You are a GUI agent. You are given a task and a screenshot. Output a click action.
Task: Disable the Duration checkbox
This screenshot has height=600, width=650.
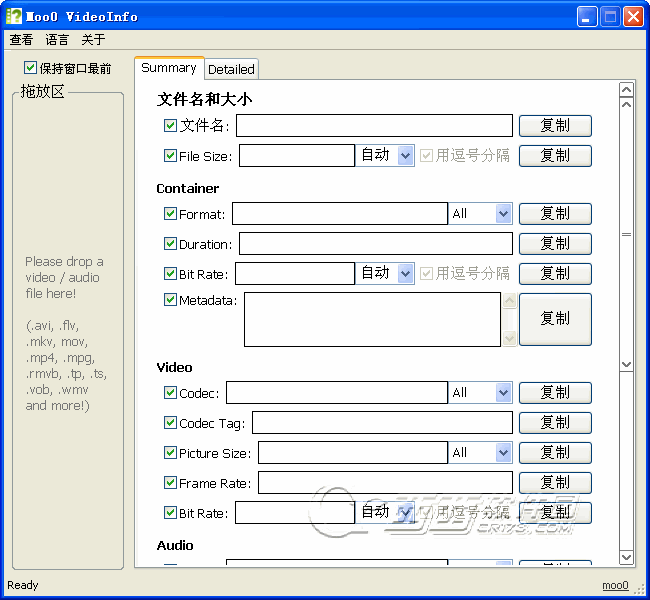[x=170, y=244]
